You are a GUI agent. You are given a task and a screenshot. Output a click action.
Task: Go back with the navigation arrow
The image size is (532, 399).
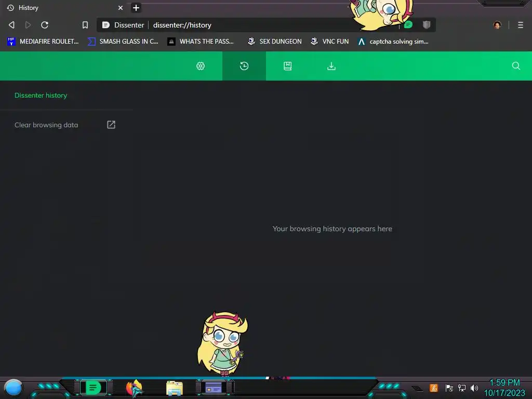[x=11, y=25]
